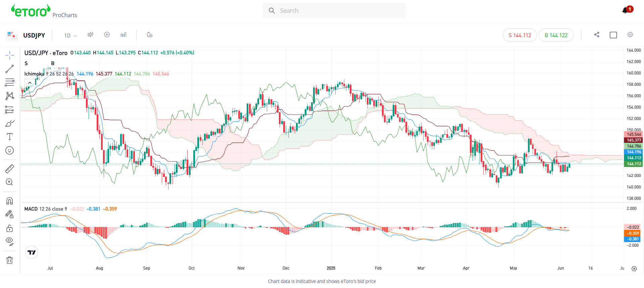644x288 pixels.
Task: Remove drawings with the trash icon
Action: (10, 260)
